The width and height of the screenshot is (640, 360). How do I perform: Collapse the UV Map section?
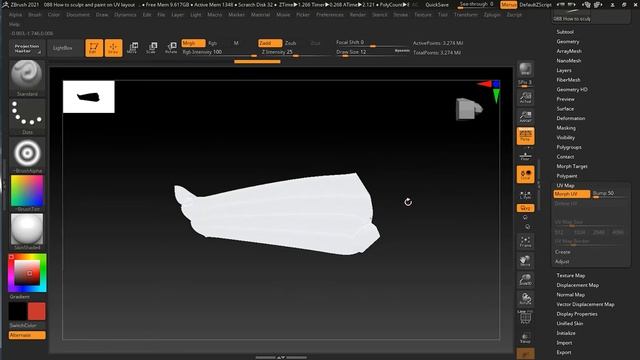pos(565,185)
